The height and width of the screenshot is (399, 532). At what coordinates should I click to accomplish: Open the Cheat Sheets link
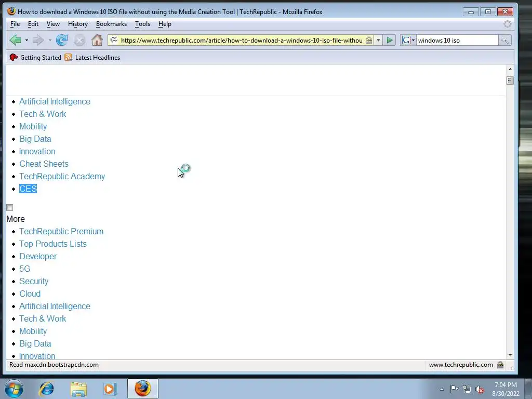tap(44, 164)
